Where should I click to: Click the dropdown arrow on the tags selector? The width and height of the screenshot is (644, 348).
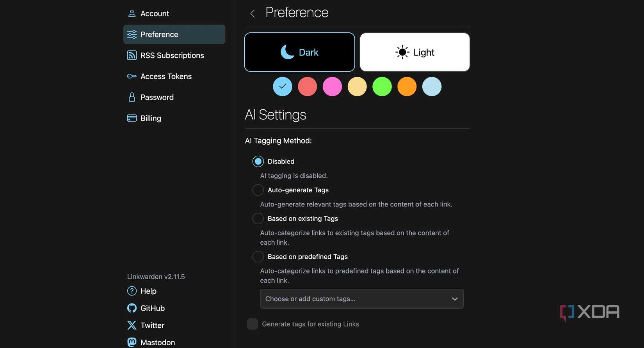tap(455, 299)
